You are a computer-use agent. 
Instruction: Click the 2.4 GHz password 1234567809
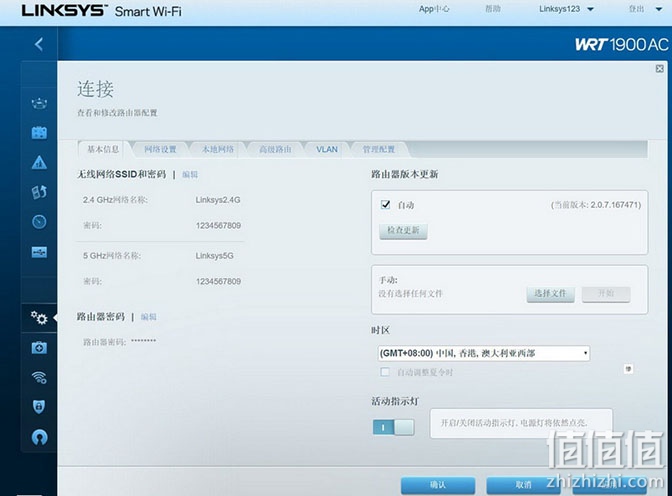tap(218, 225)
